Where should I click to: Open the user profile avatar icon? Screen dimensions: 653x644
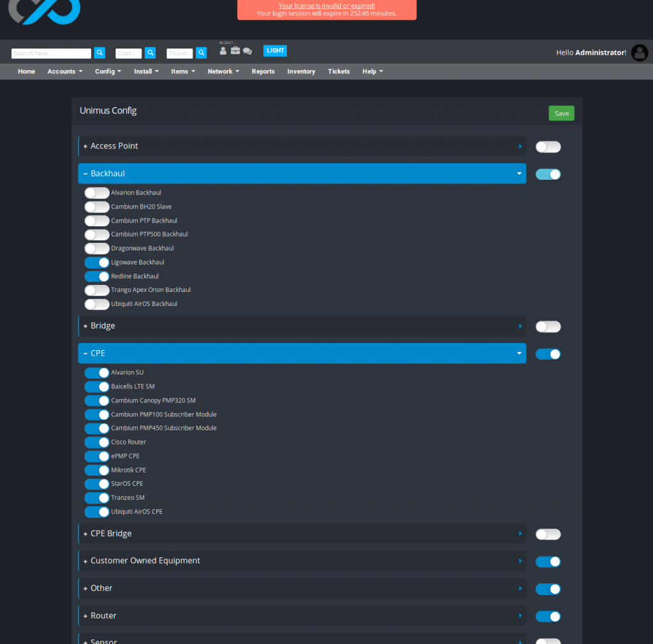pyautogui.click(x=640, y=53)
